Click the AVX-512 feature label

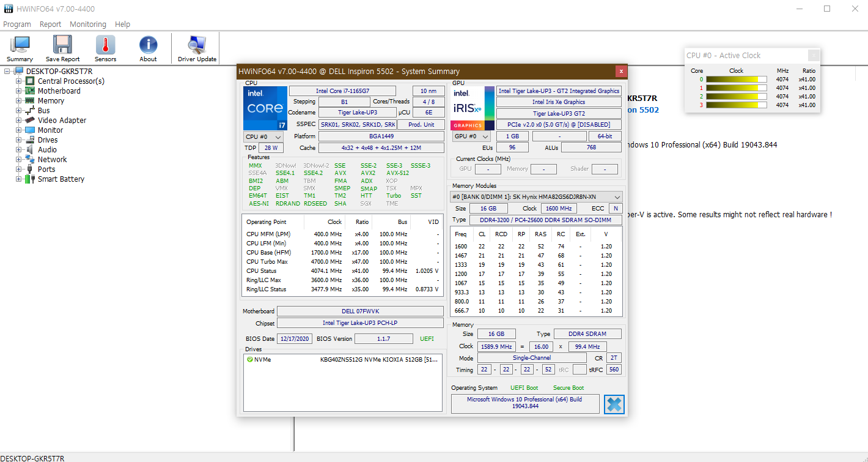(398, 173)
